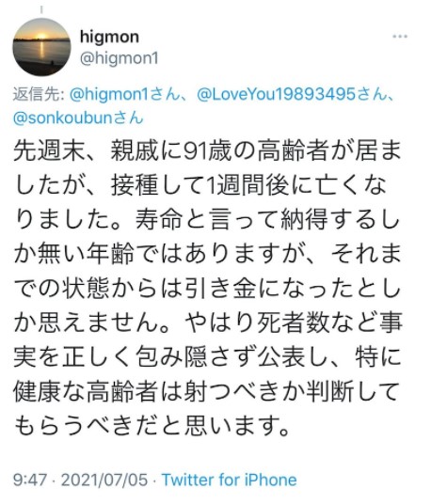Click the tweet line starting with での状態からは引き金
Screen dimensions: 431x504
207,289
